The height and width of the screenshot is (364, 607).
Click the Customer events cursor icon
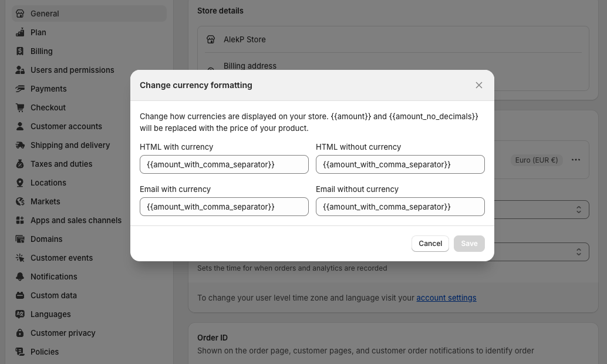point(20,258)
